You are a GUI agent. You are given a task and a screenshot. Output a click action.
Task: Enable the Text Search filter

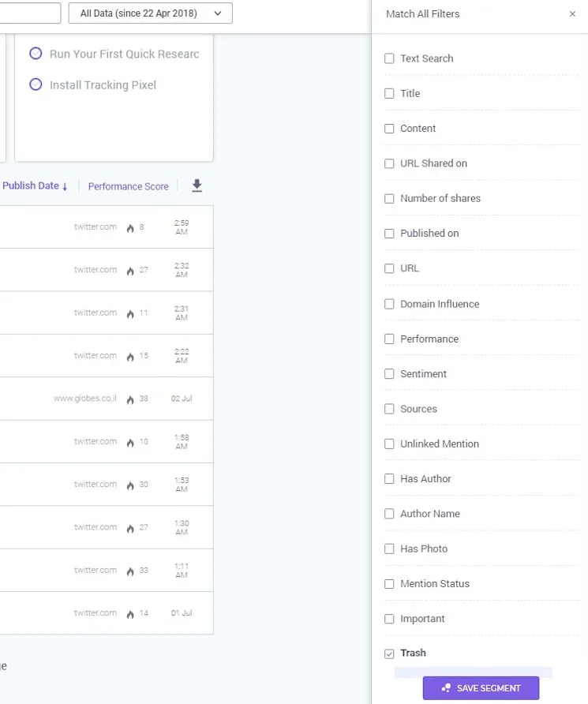click(x=389, y=58)
